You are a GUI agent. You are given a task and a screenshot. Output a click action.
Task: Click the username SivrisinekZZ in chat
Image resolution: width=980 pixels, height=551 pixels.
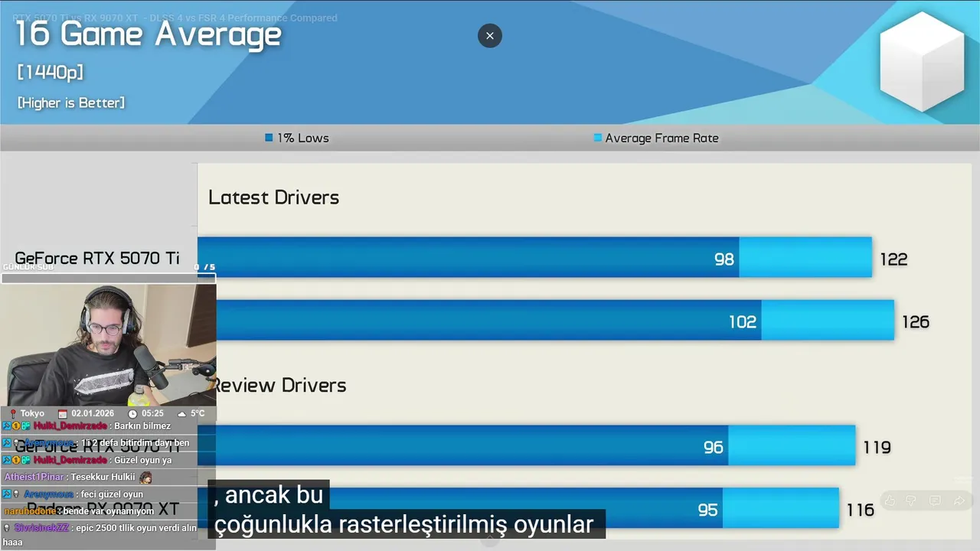(42, 528)
